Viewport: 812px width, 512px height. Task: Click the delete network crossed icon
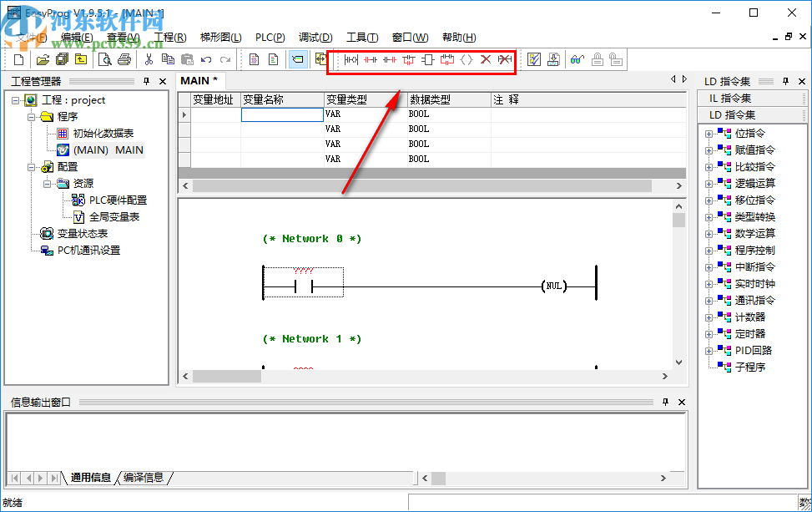pyautogui.click(x=505, y=60)
